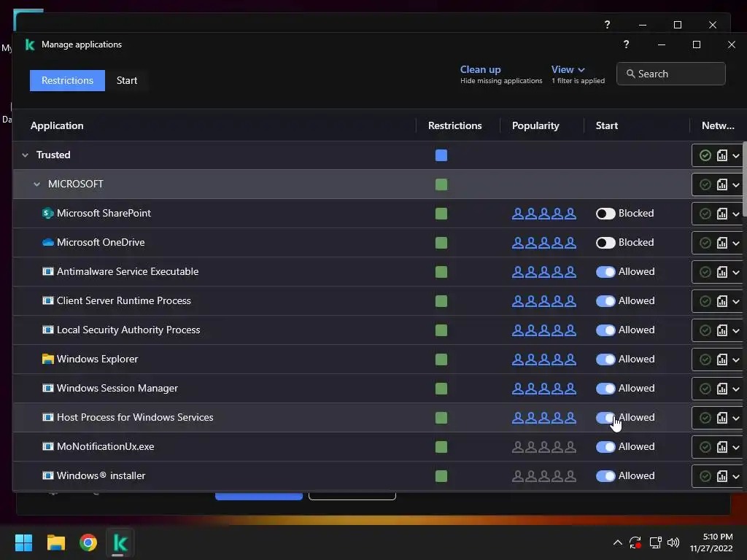The image size is (747, 560).
Task: Open help for Manage applications window
Action: coord(626,44)
